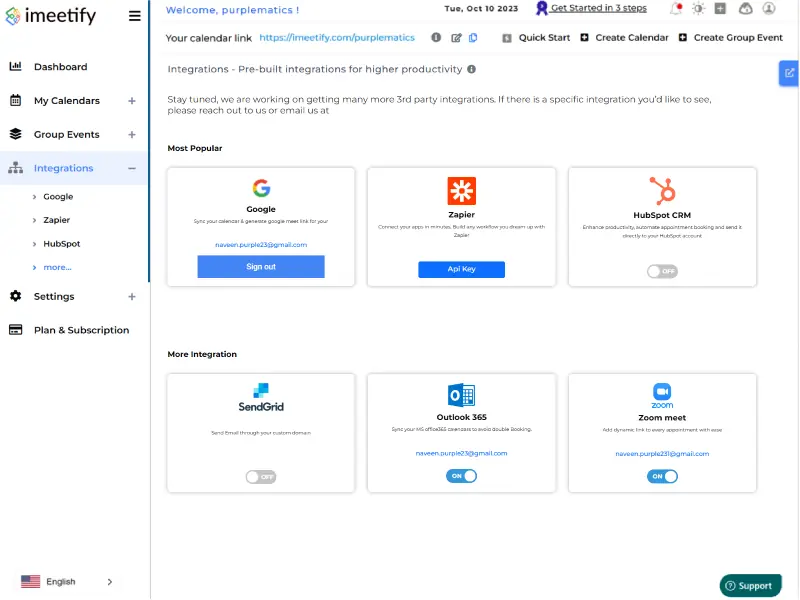Image resolution: width=800 pixels, height=600 pixels.
Task: Edit the calendar link with pencil icon
Action: (457, 38)
